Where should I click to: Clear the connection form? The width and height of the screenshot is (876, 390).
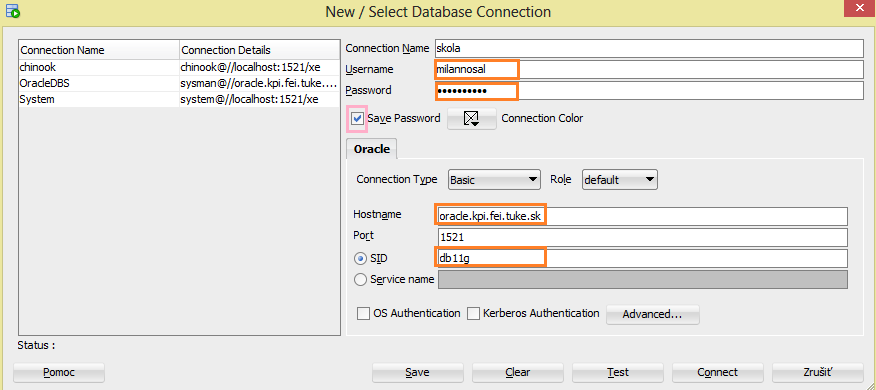click(518, 372)
